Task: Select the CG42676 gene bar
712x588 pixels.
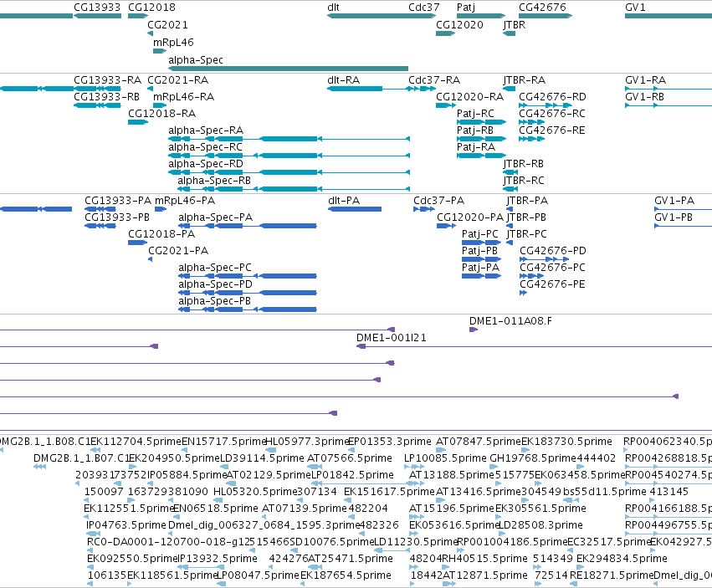Action: pos(546,16)
